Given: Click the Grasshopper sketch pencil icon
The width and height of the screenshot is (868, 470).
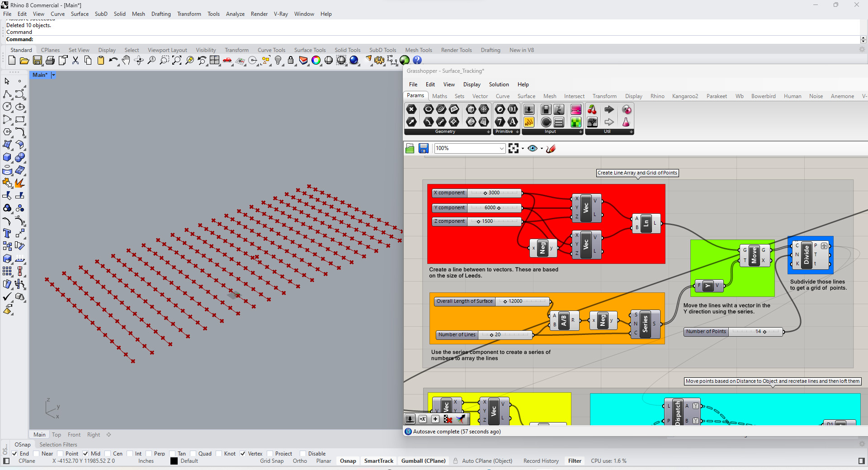Looking at the screenshot, I should 551,149.
